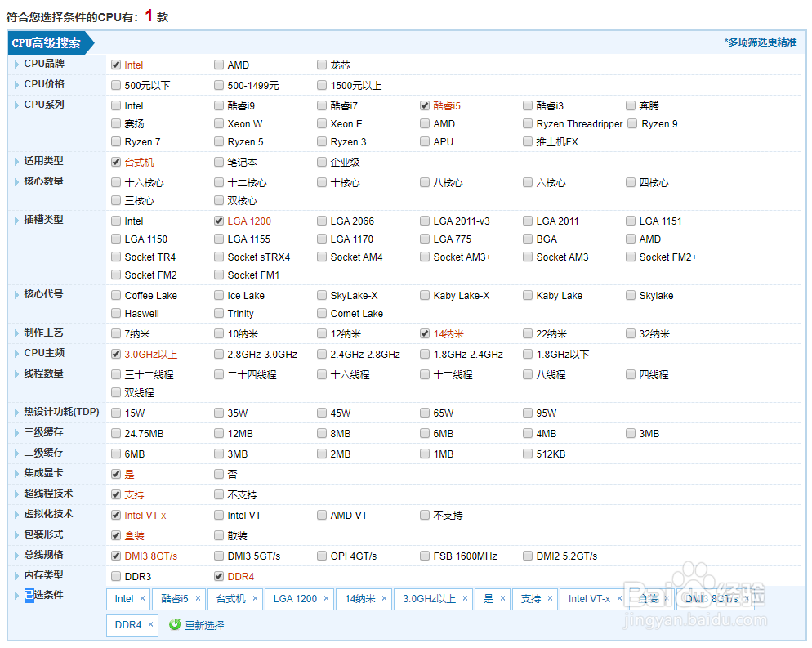
Task: Select the 十二线程 thread count checkbox
Action: tap(425, 374)
